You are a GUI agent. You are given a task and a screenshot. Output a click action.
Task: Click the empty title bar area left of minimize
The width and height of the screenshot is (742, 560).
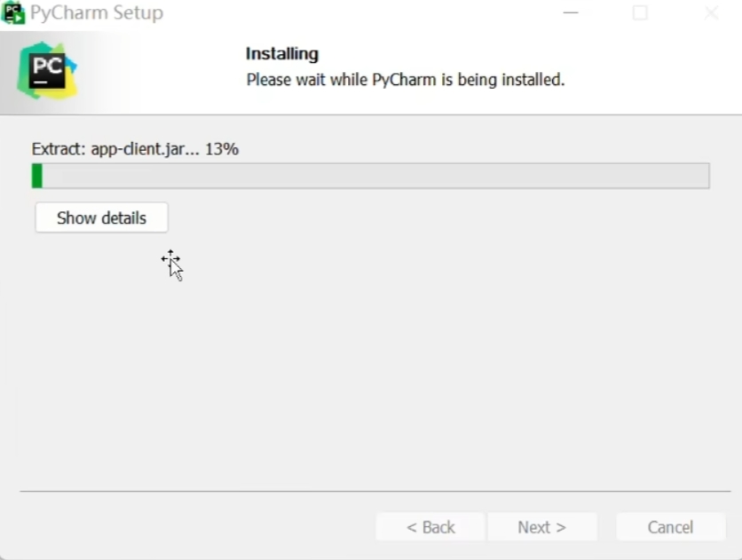click(355, 13)
